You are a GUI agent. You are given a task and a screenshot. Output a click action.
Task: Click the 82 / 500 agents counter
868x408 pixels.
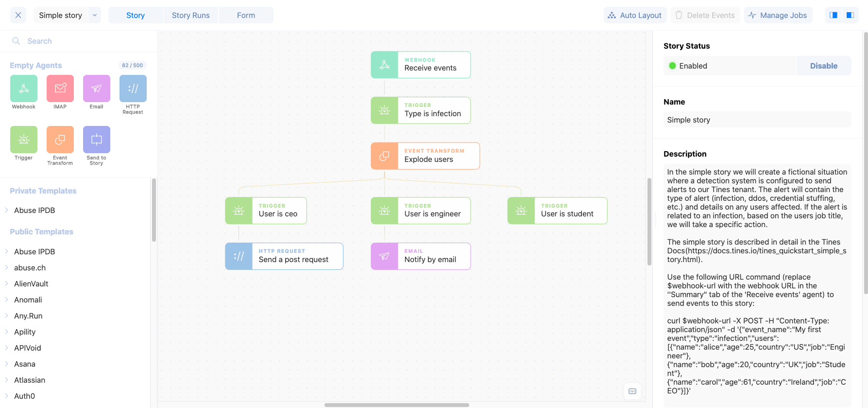click(133, 65)
